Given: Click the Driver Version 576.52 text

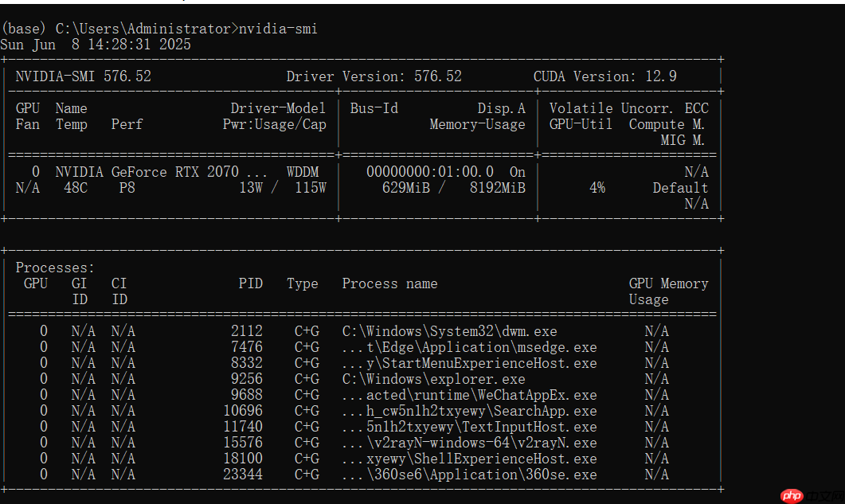Looking at the screenshot, I should tap(374, 76).
